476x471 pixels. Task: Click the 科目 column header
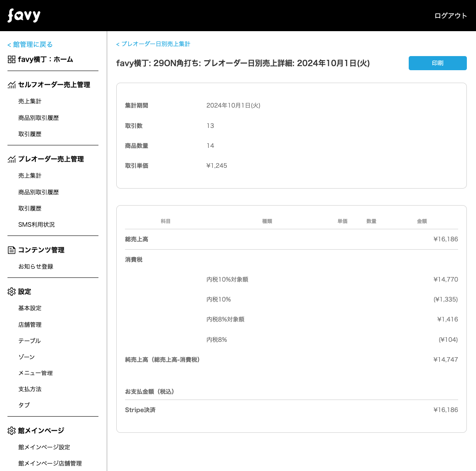click(165, 221)
